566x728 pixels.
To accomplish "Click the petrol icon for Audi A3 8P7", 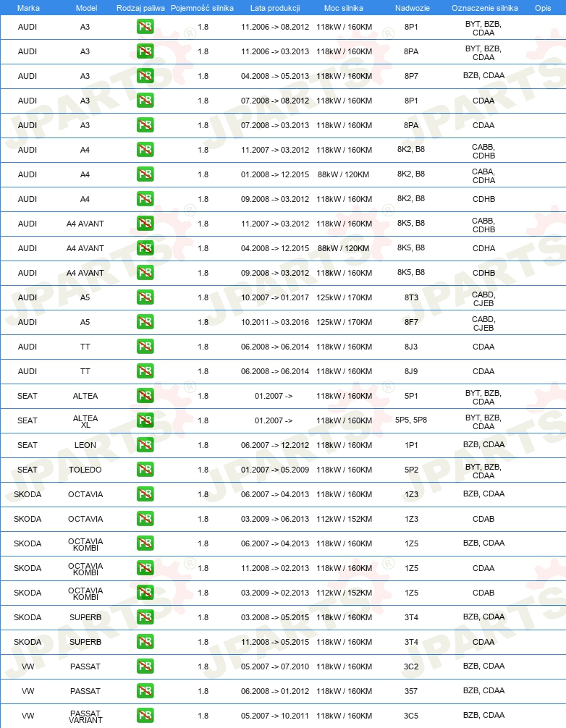I will [145, 76].
